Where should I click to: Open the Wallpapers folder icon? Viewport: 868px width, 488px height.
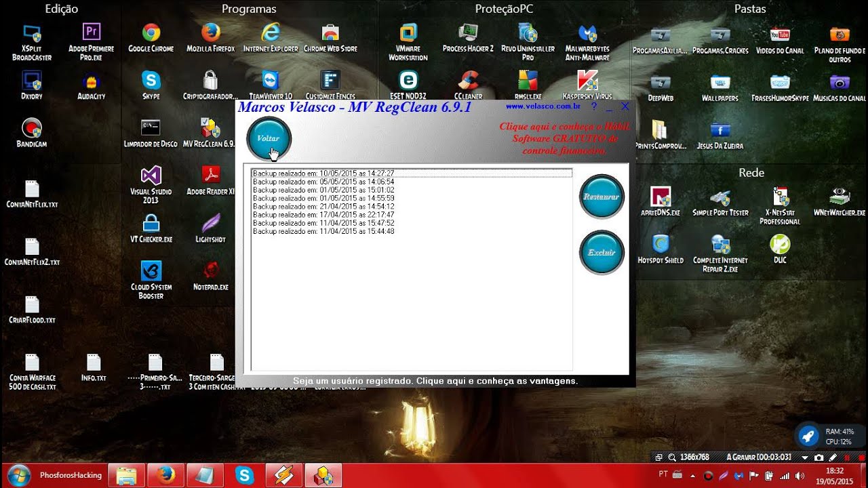coord(720,87)
